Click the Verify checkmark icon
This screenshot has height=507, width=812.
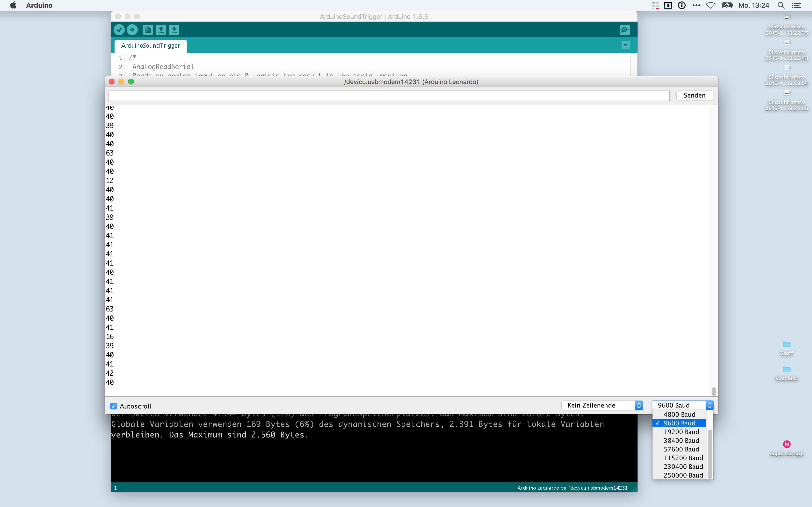(119, 29)
